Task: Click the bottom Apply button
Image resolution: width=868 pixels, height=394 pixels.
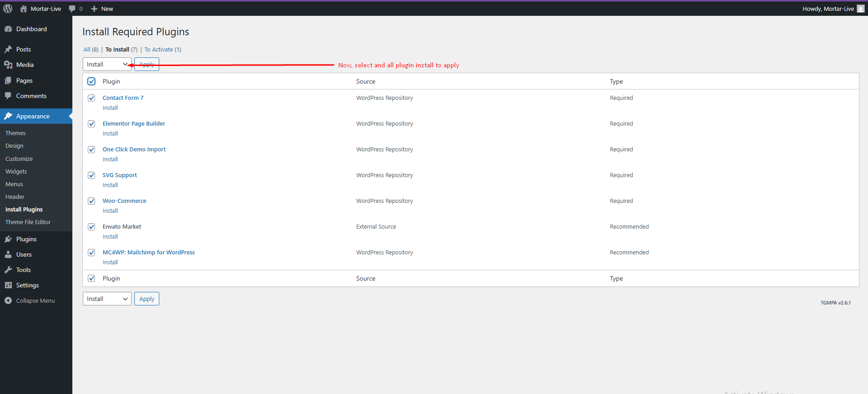Action: (147, 299)
